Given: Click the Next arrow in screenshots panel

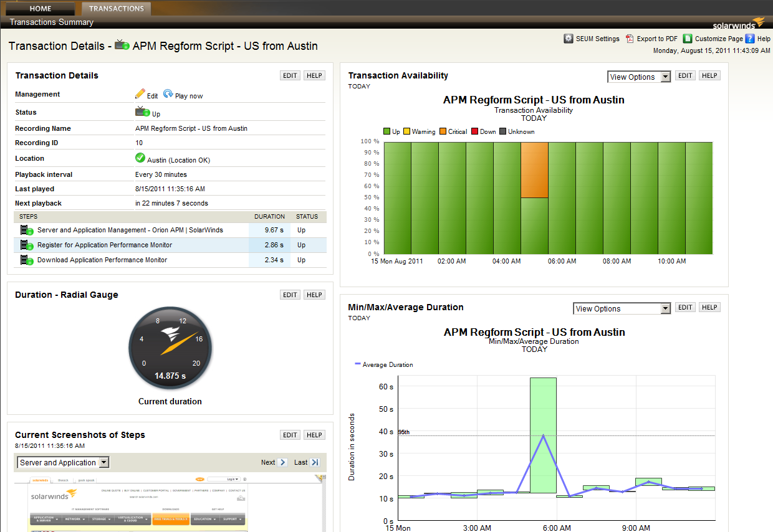Looking at the screenshot, I should (x=282, y=462).
